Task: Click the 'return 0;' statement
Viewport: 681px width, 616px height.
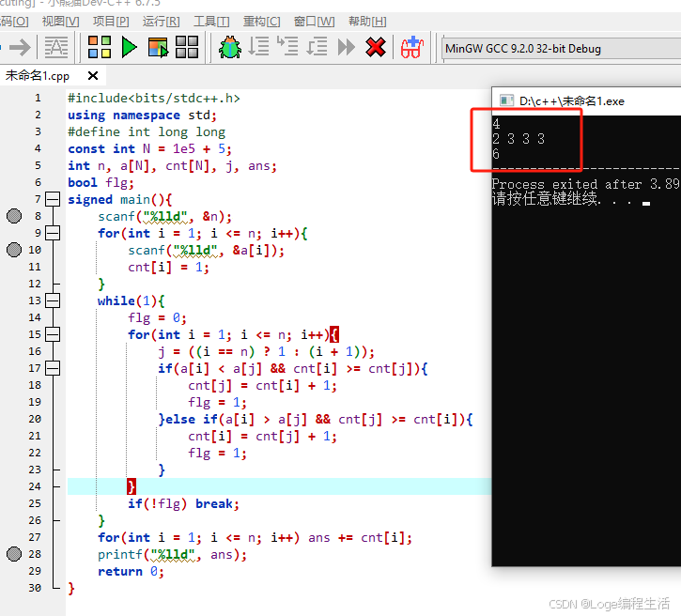Action: click(x=132, y=571)
